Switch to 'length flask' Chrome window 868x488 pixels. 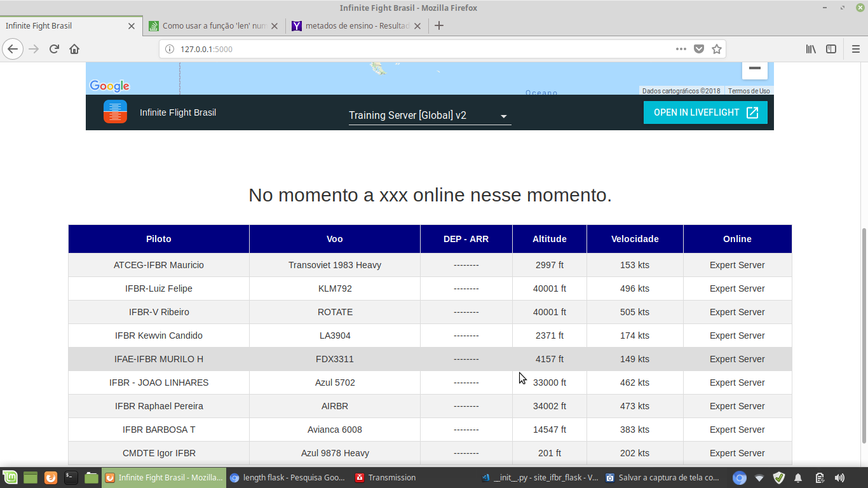288,478
